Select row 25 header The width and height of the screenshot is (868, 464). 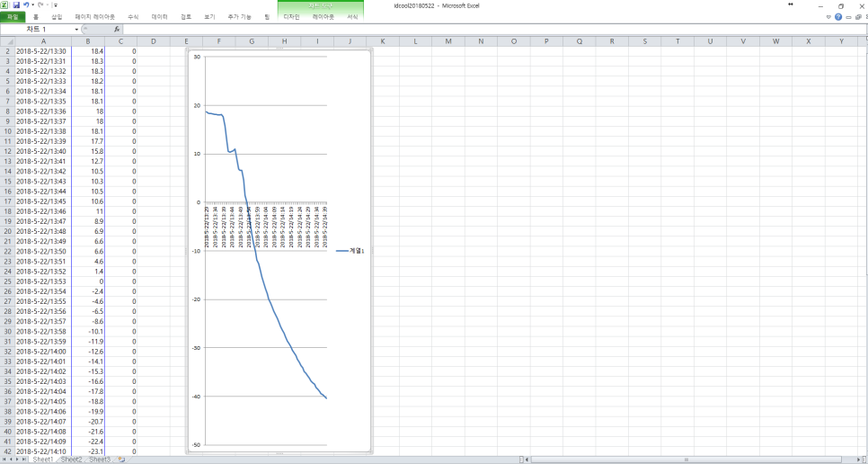pos(8,281)
